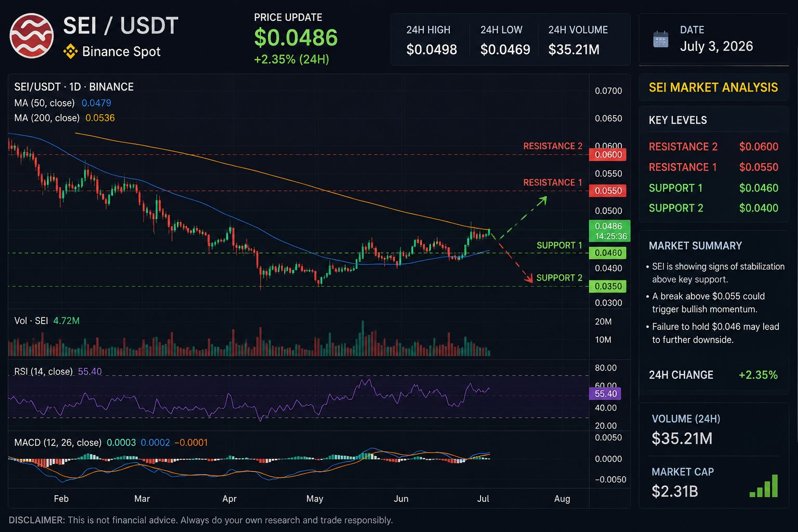The width and height of the screenshot is (798, 532).
Task: Click the calendar icon beside DATE
Action: (x=661, y=39)
